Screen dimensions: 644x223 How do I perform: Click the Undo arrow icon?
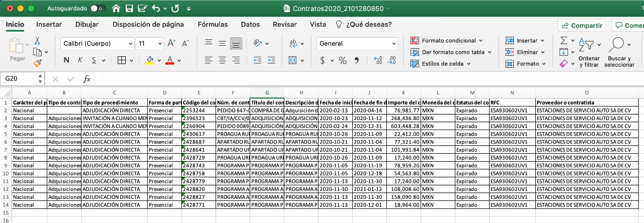click(155, 9)
